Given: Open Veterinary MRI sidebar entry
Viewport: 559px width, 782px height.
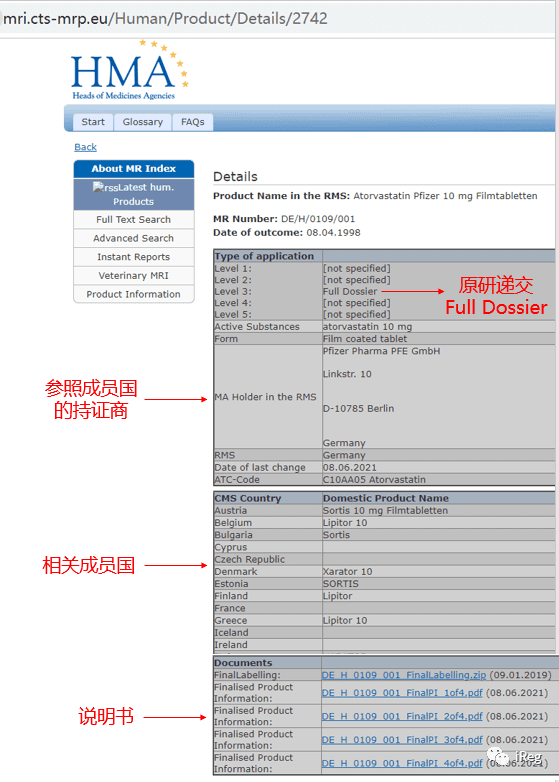Looking at the screenshot, I should (134, 275).
